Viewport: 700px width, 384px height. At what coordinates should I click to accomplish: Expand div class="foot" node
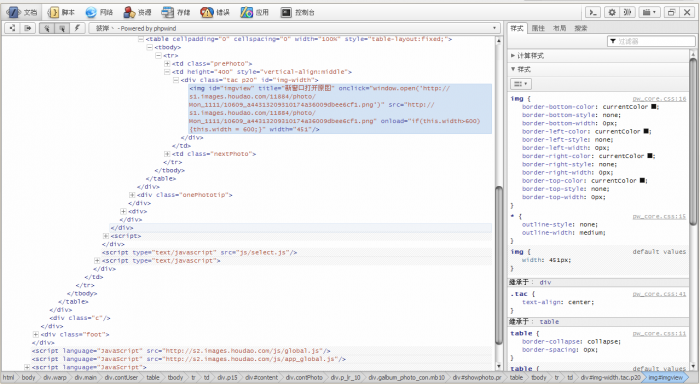coord(36,334)
